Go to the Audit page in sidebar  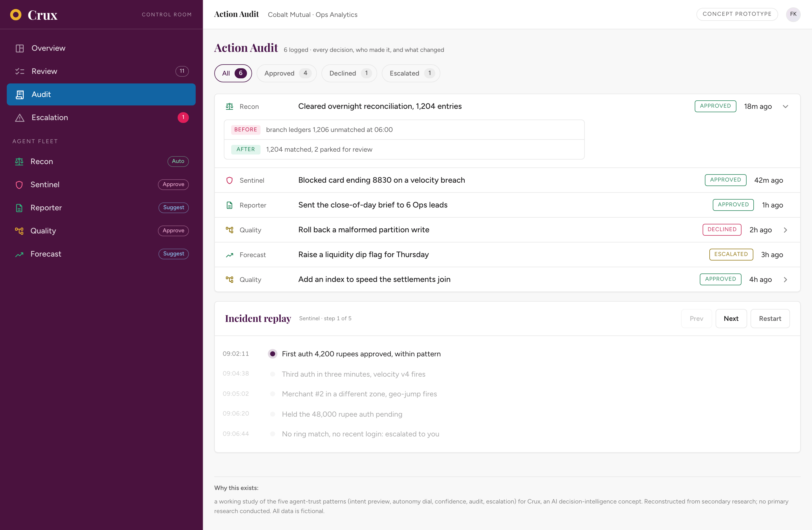coord(101,94)
